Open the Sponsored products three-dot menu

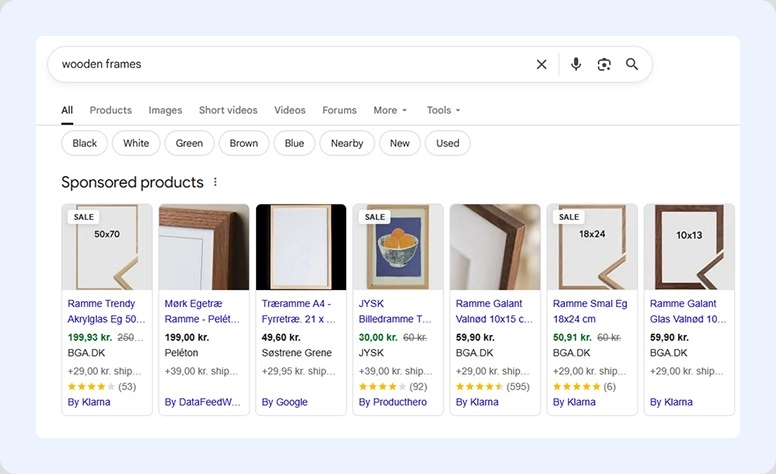point(215,182)
